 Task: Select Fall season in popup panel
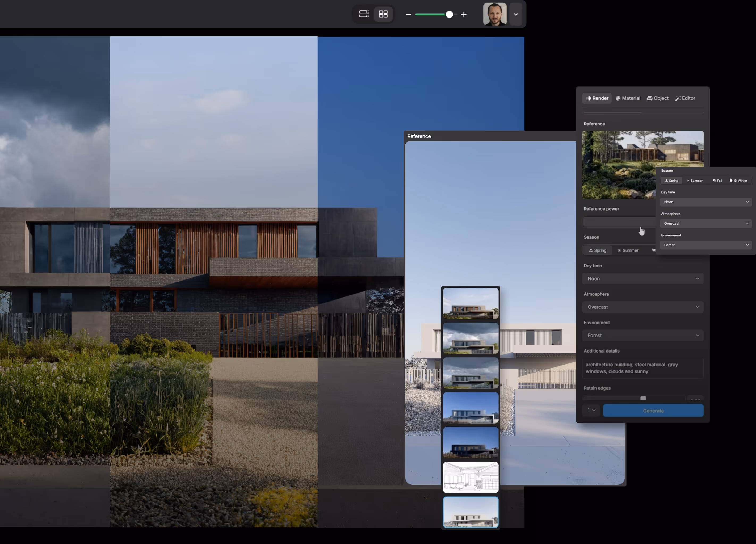(717, 180)
